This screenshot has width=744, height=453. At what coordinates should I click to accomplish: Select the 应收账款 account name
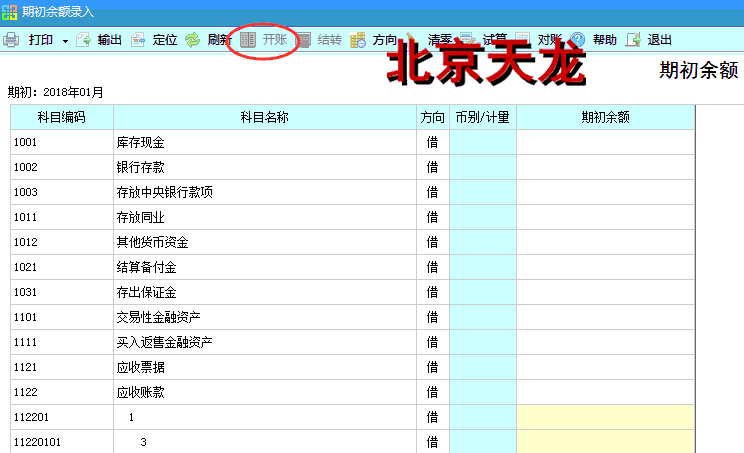click(x=140, y=392)
